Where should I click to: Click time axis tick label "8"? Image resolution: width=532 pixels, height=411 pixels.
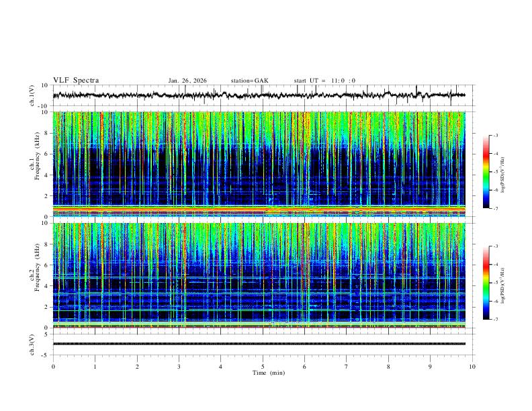click(x=388, y=367)
